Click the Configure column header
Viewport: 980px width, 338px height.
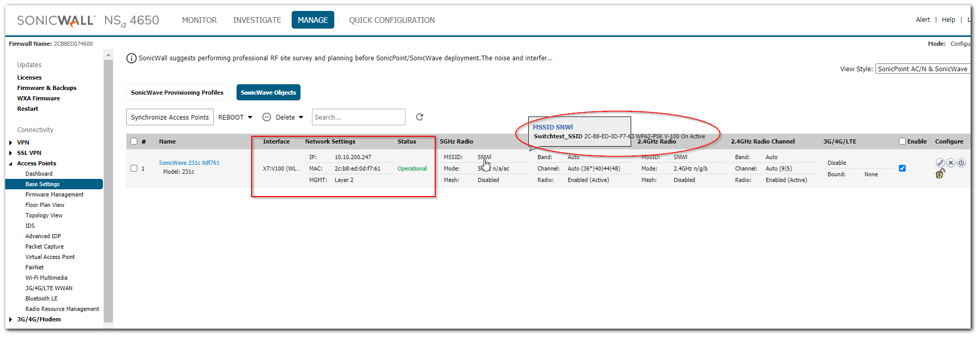(x=949, y=141)
